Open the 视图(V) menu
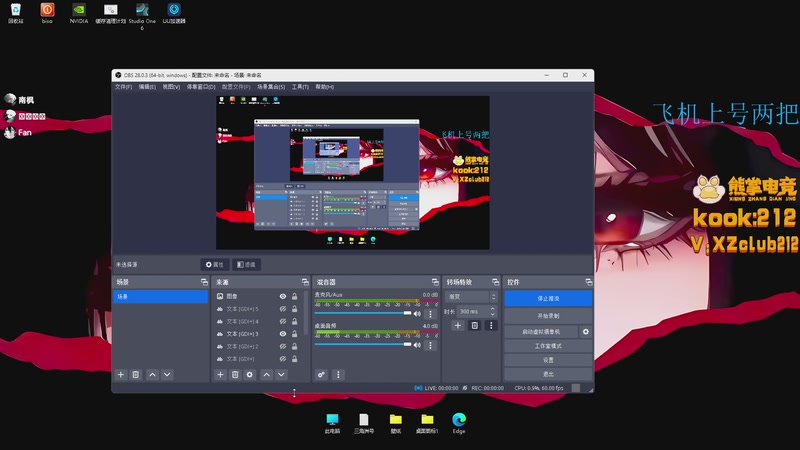The image size is (800, 450). [171, 87]
